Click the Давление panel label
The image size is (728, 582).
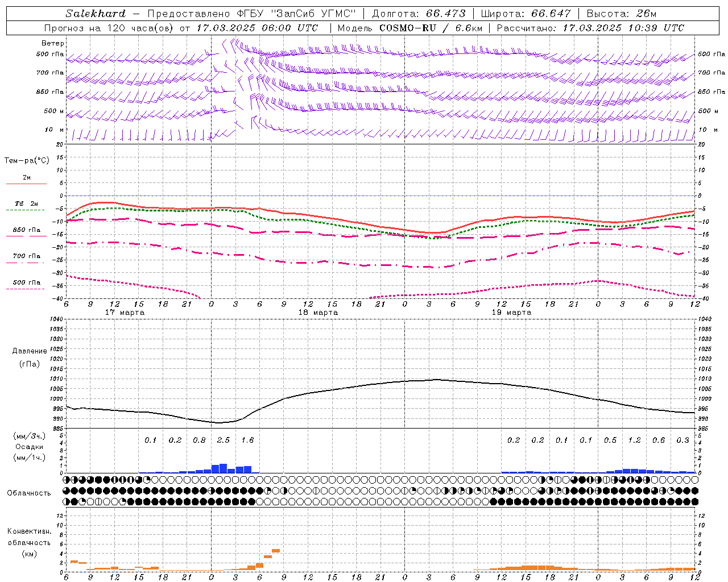pyautogui.click(x=29, y=351)
